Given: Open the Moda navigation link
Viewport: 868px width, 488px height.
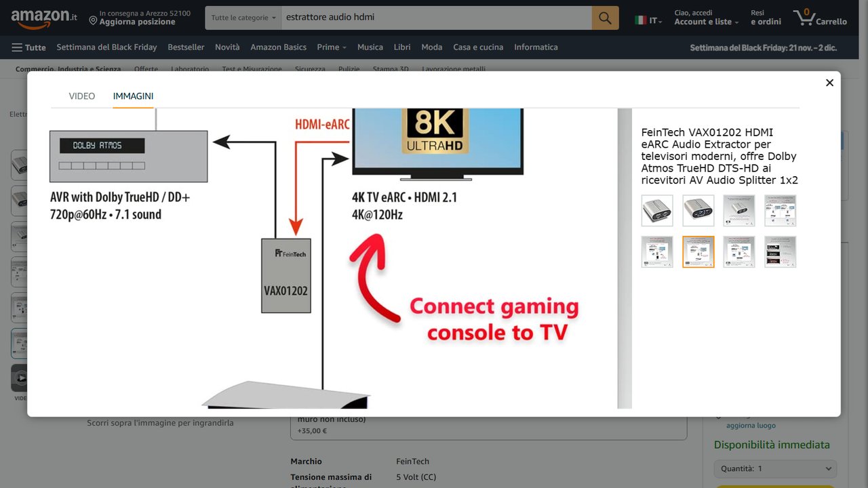Looking at the screenshot, I should coord(431,47).
